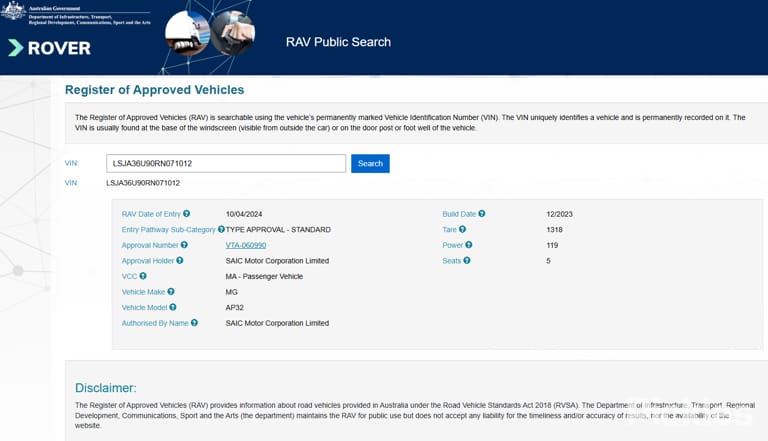Click into the VIN input field
The image size is (768, 441).
point(226,164)
